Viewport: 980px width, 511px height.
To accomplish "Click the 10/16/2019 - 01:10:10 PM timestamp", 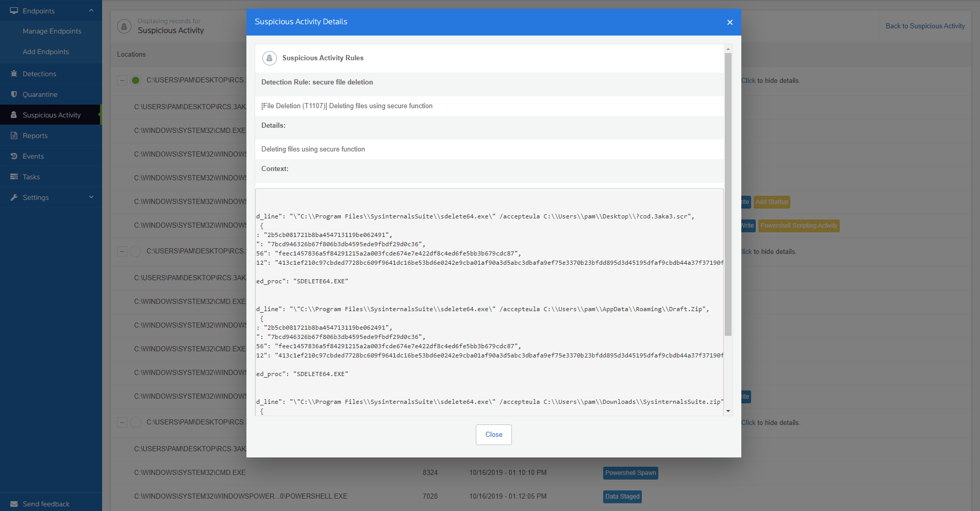I will [x=508, y=473].
